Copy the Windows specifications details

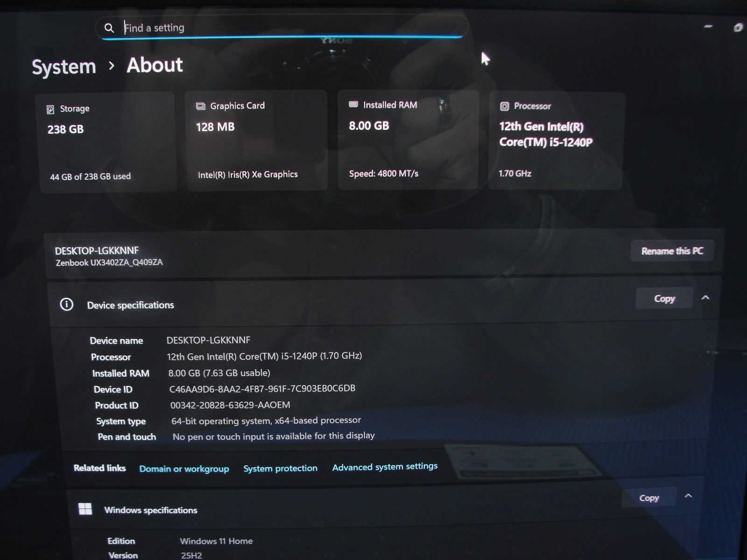(648, 498)
